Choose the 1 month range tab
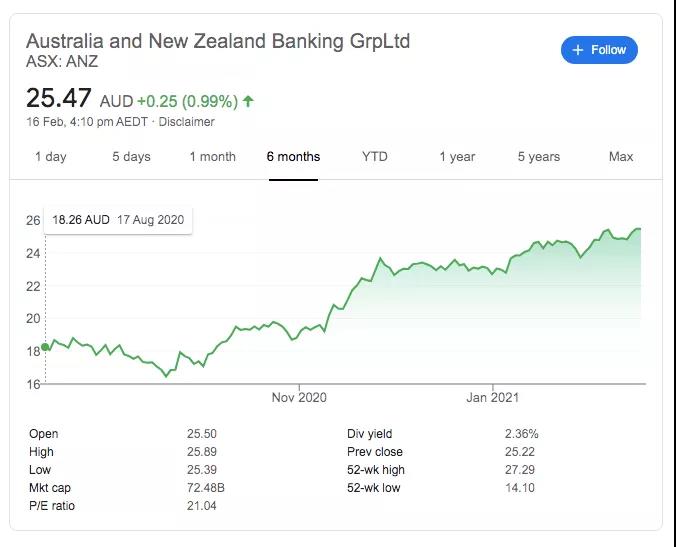Screen dimensions: 676x547 pos(213,156)
